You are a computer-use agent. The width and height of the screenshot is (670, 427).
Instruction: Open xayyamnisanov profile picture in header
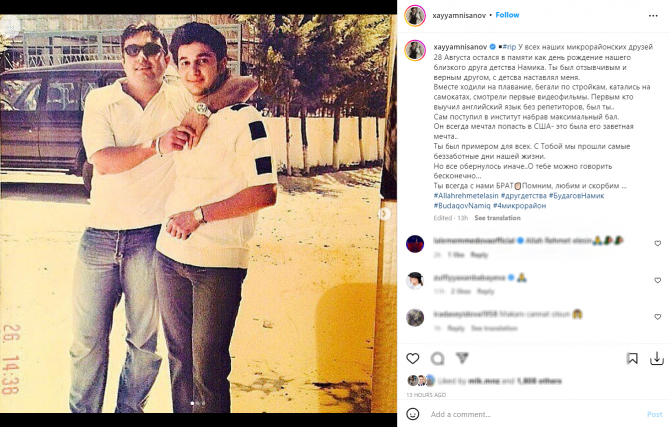tap(415, 16)
